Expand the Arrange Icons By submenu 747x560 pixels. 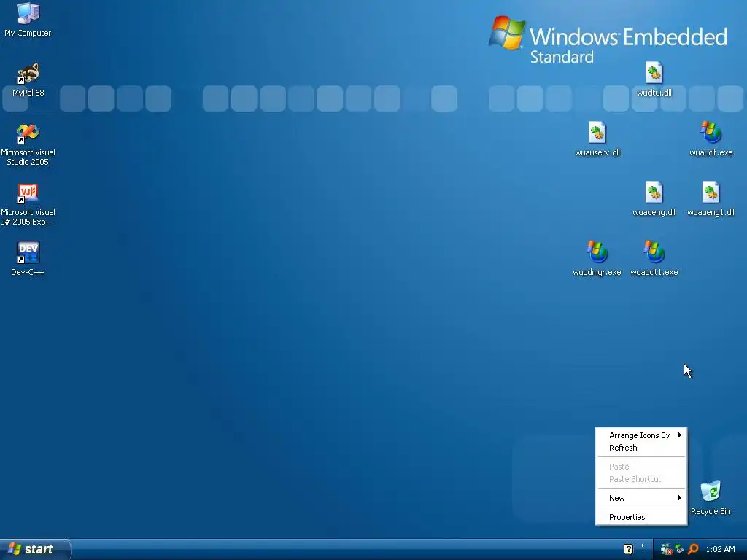[641, 435]
